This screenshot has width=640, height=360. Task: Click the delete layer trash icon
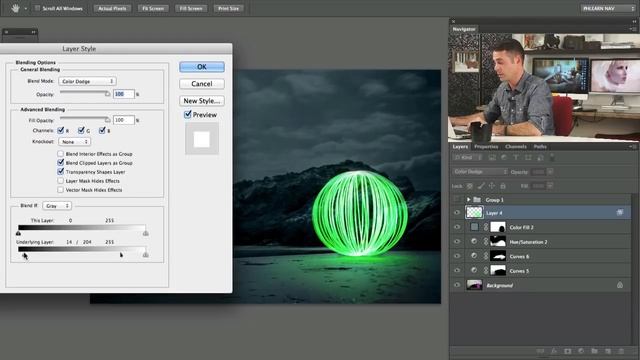[621, 351]
